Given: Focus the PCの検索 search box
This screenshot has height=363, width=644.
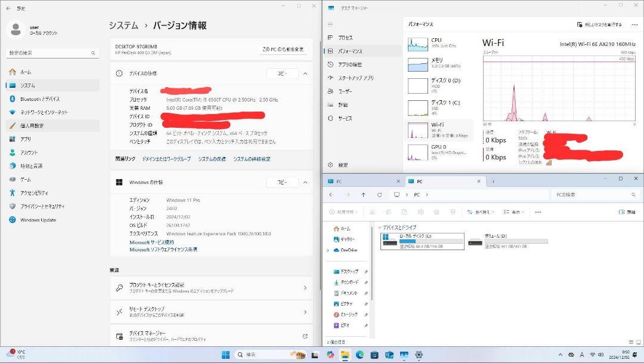Looking at the screenshot, I should [x=595, y=195].
